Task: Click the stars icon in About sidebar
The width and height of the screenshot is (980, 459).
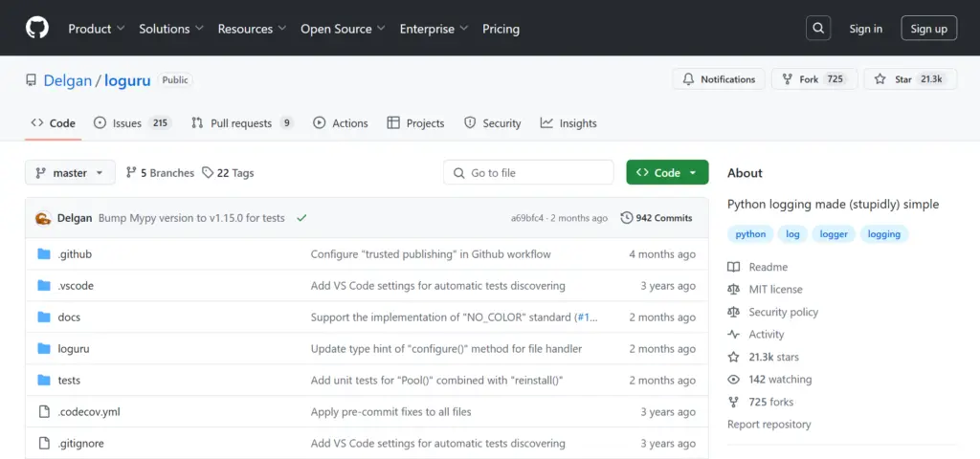Action: [734, 357]
